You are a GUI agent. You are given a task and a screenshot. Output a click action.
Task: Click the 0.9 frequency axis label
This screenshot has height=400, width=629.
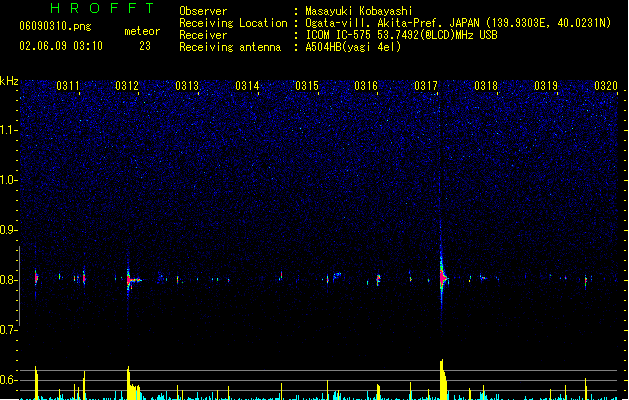click(8, 230)
